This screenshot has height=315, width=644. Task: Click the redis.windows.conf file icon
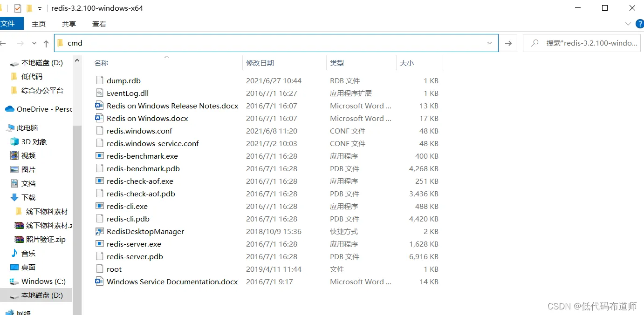[99, 131]
